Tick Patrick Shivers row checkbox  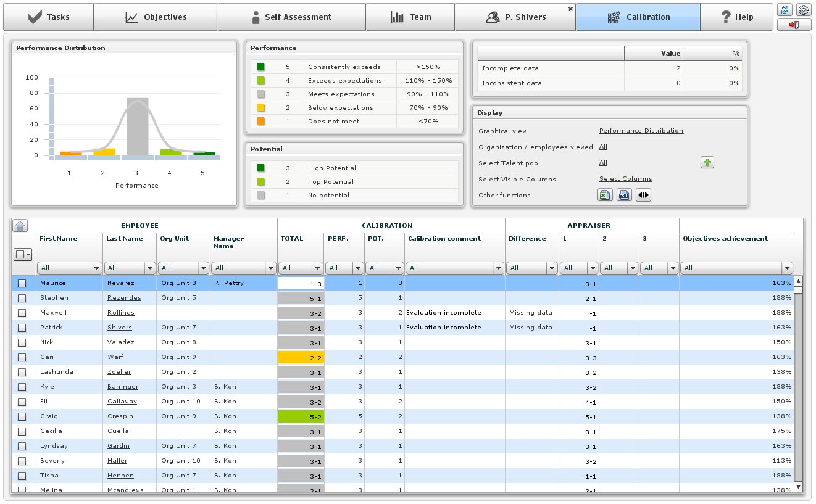pyautogui.click(x=22, y=328)
